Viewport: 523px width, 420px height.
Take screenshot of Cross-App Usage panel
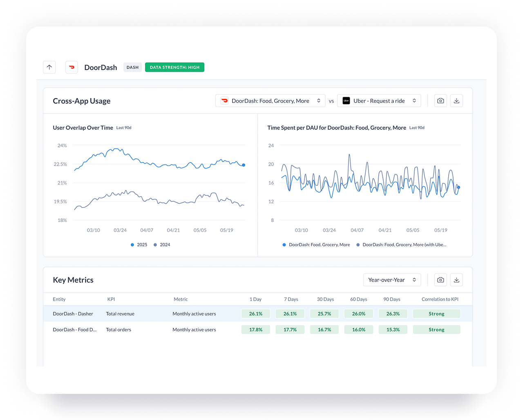point(440,101)
